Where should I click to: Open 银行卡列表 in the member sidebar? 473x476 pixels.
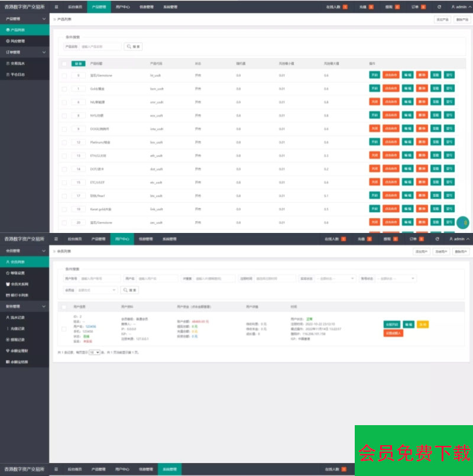coord(18,294)
